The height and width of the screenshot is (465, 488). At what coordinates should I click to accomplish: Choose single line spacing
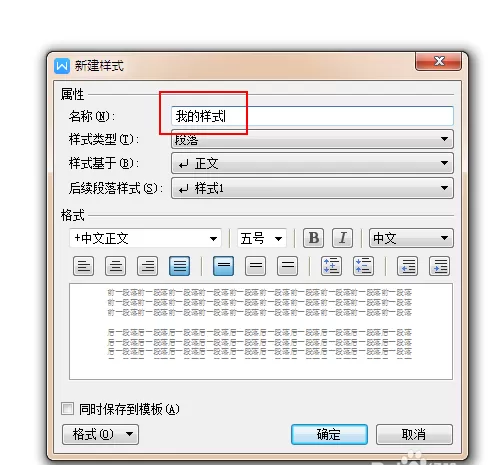223,266
